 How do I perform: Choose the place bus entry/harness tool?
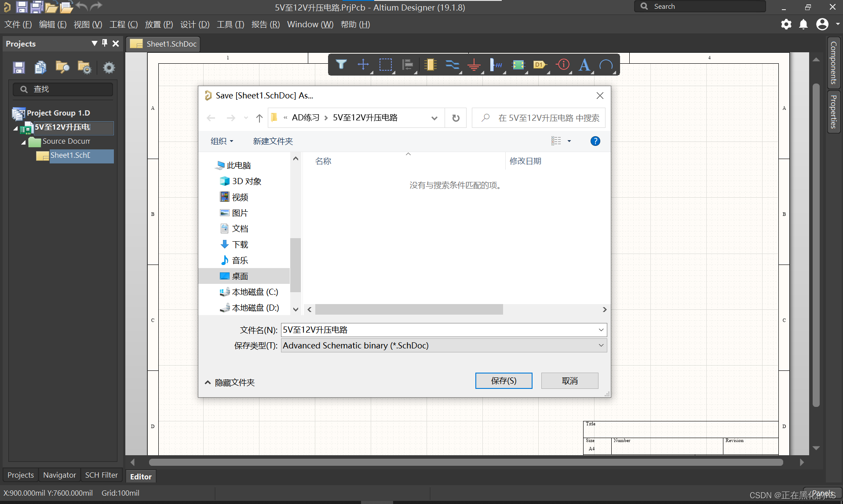click(496, 65)
